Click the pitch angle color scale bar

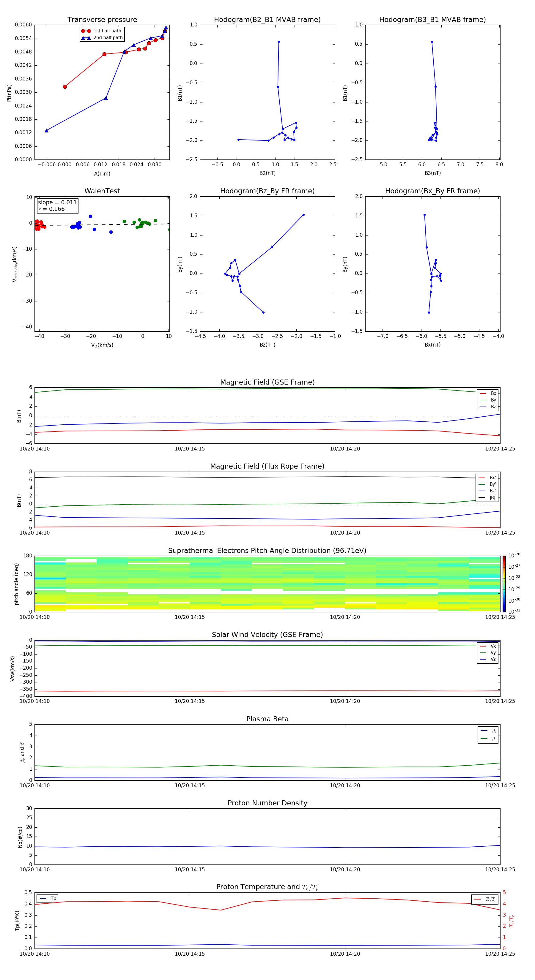[504, 584]
